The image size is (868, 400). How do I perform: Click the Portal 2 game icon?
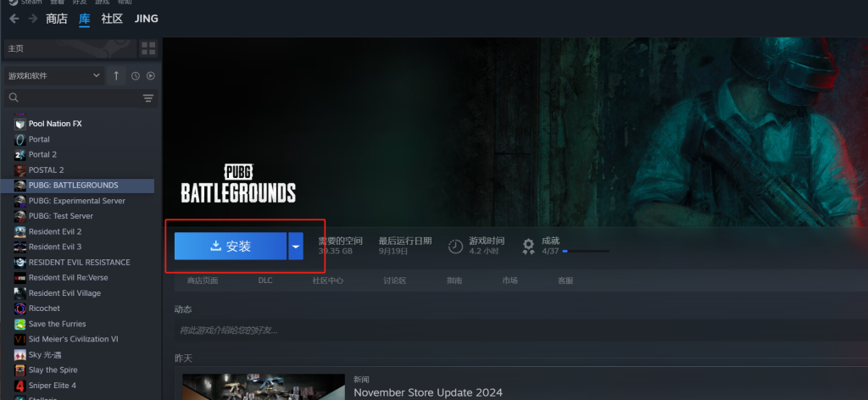tap(20, 155)
